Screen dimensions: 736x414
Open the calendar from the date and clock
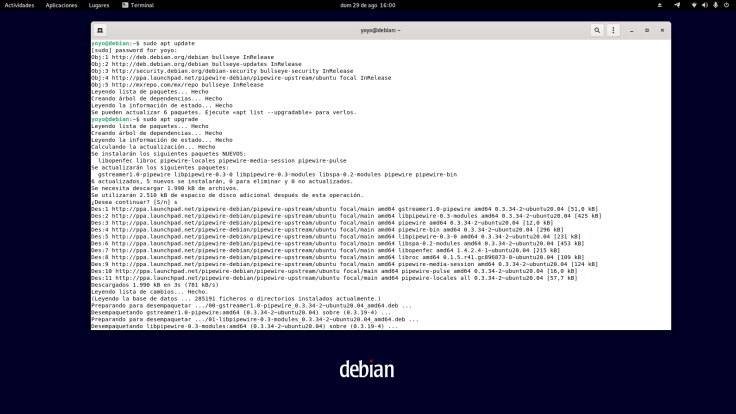pos(367,6)
